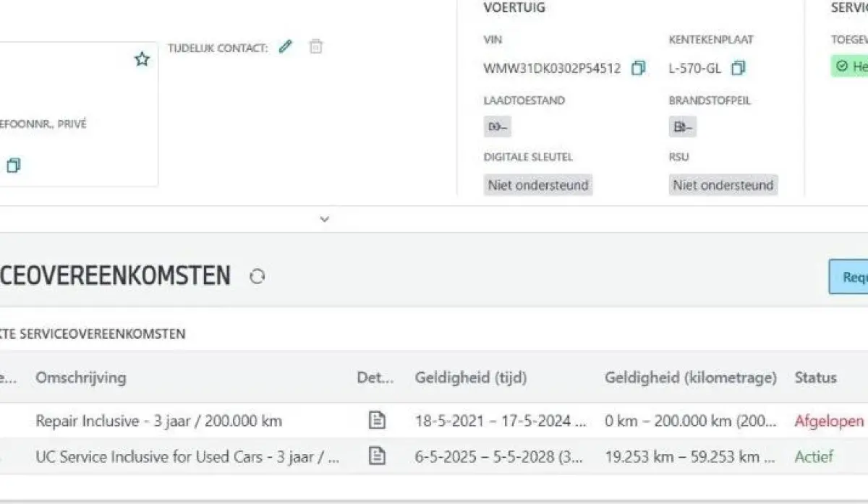The width and height of the screenshot is (868, 504).
Task: Copy the license plate L-570-GL
Action: pos(738,69)
